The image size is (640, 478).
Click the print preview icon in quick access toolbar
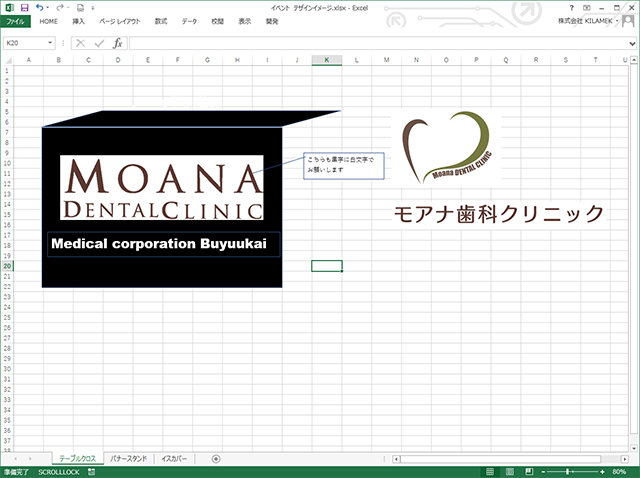80,8
